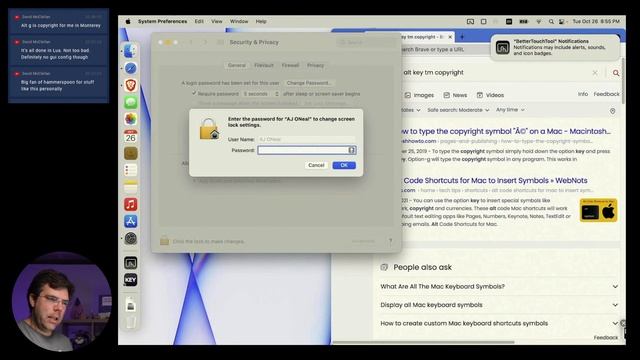Screen dimensions: 640x360
Task: Click OK in the password dialog
Action: click(344, 165)
